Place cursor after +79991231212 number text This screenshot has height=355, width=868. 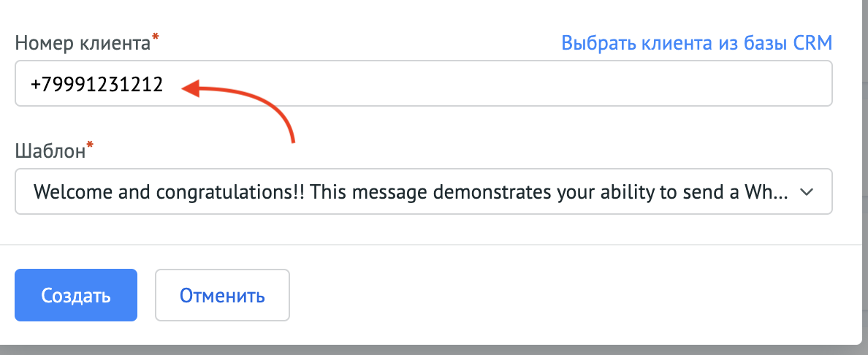tap(164, 84)
